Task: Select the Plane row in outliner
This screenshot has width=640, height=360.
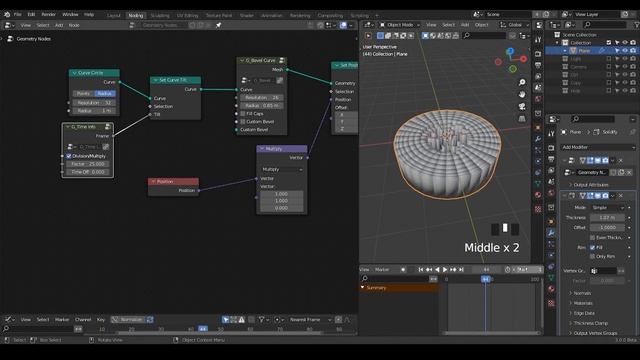Action: [x=591, y=51]
